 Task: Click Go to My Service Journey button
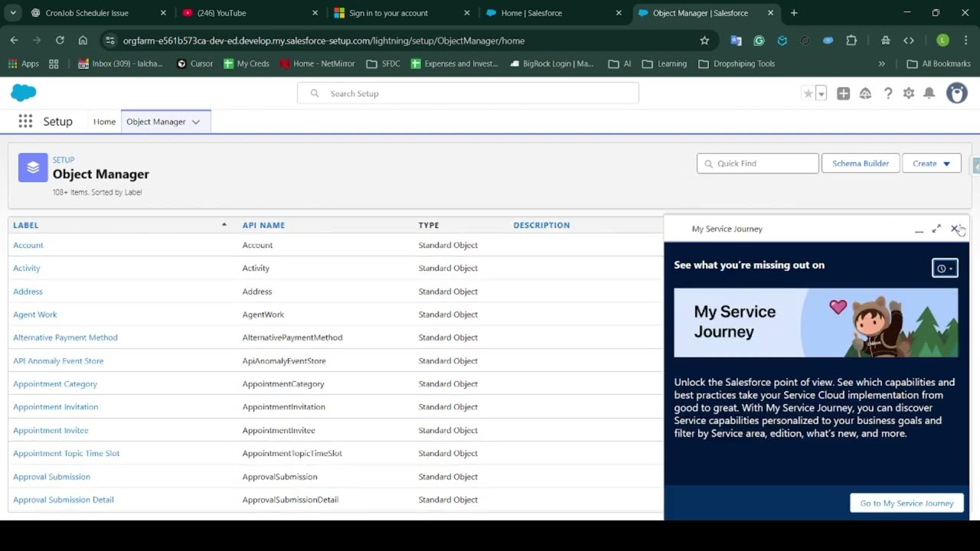click(x=906, y=503)
